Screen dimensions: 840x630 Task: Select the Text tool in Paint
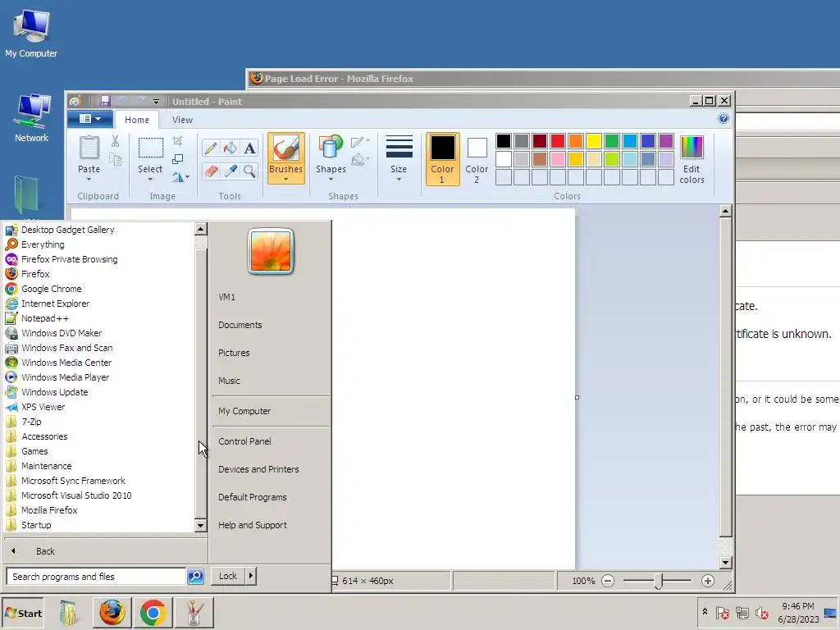(249, 148)
